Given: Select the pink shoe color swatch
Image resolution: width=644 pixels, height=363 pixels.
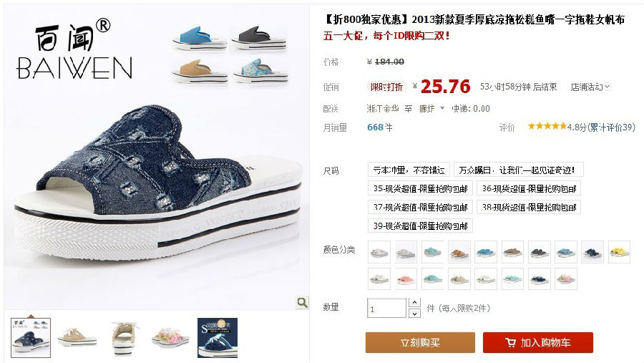Looking at the screenshot, I should pos(406,279).
